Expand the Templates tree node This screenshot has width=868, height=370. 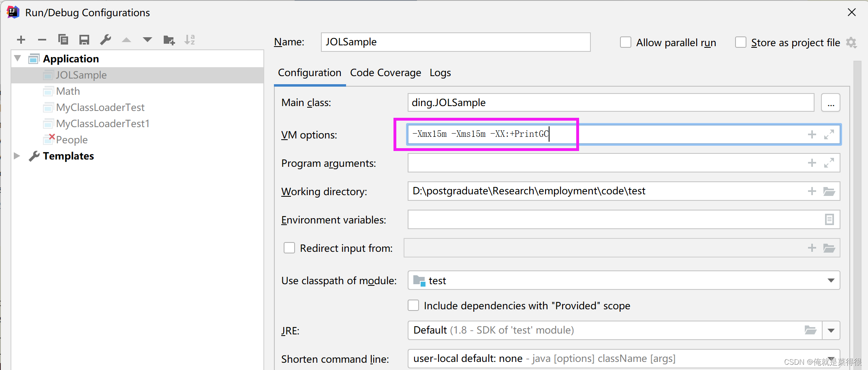pos(17,156)
